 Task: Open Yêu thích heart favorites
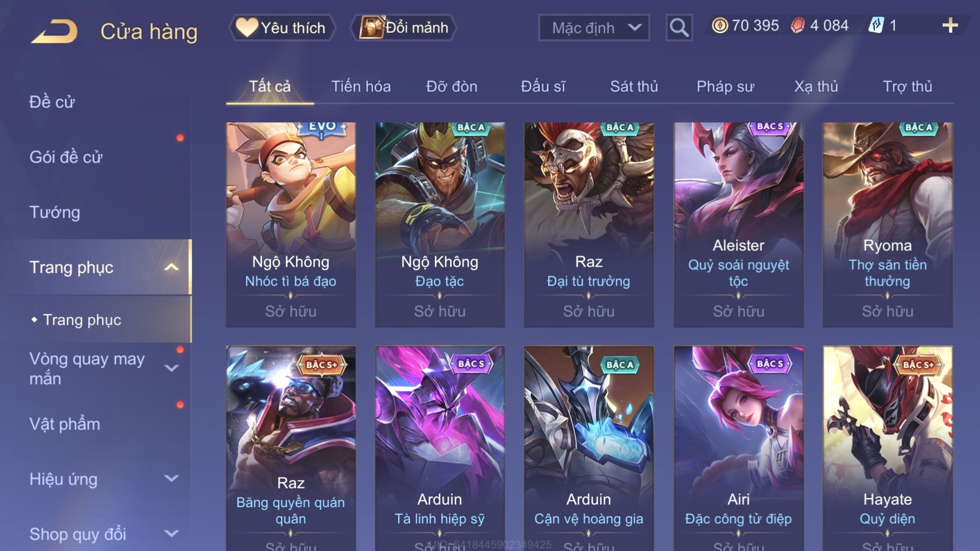pyautogui.click(x=281, y=28)
